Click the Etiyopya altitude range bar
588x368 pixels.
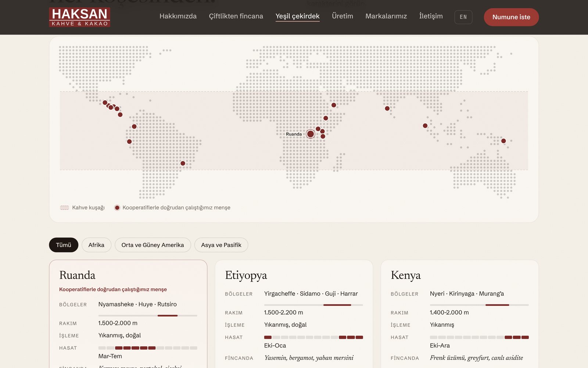point(313,305)
